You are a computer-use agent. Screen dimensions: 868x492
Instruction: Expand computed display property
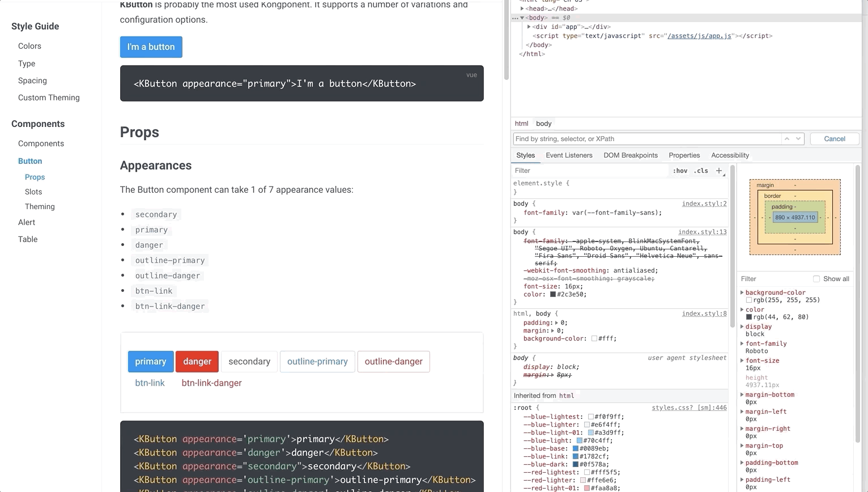pyautogui.click(x=742, y=326)
